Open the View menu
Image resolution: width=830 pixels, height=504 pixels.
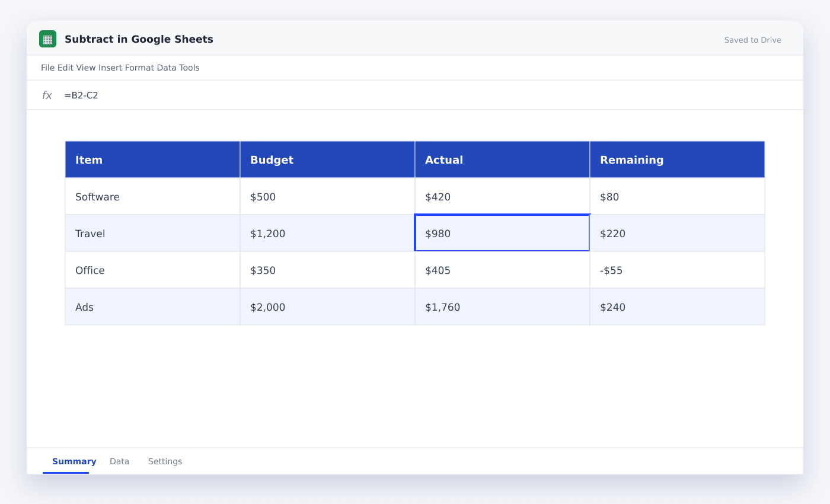click(x=86, y=68)
